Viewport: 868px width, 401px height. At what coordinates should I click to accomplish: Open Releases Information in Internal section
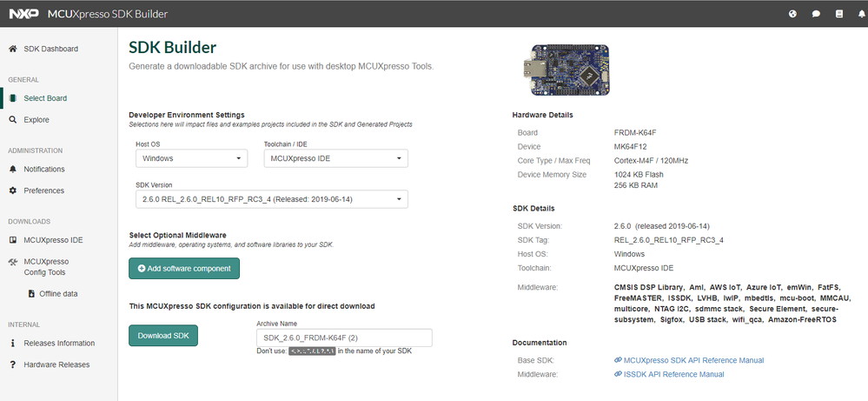[x=59, y=343]
